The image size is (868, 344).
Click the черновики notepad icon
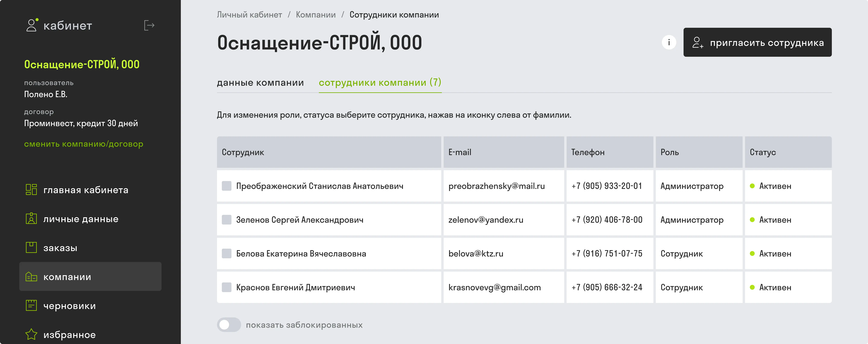(31, 306)
